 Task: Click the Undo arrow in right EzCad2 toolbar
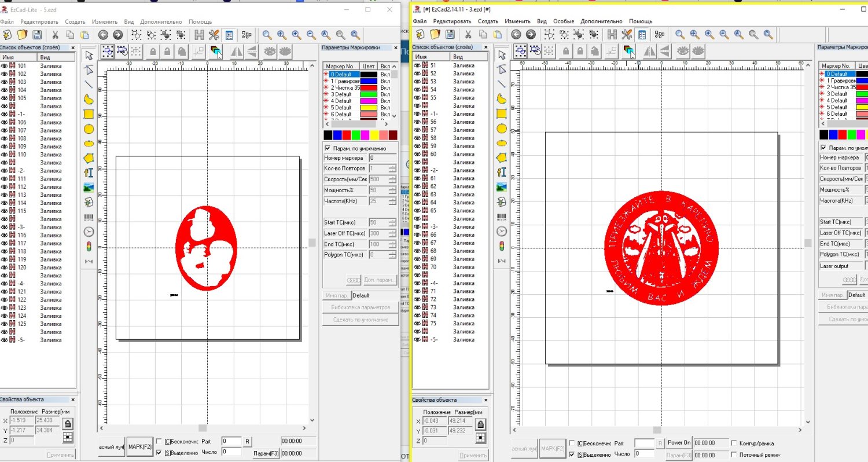[x=516, y=35]
